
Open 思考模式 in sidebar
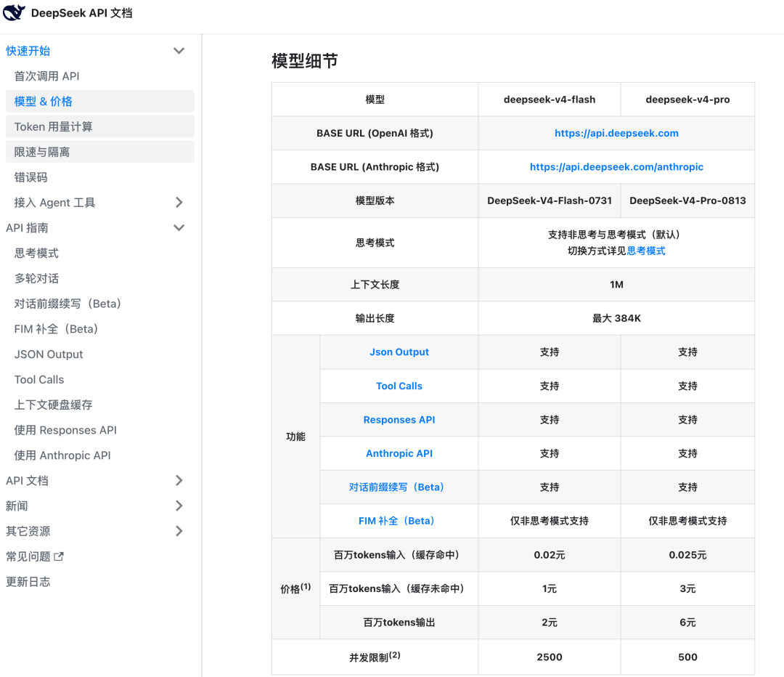coord(36,253)
